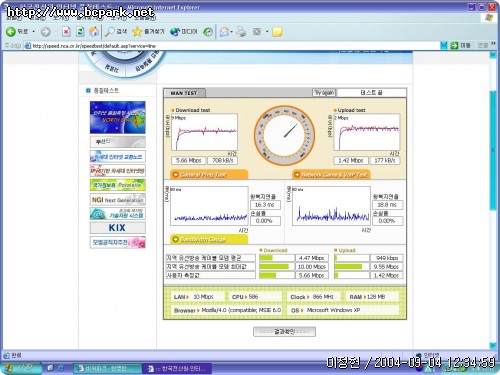The width and height of the screenshot is (500, 375).
Task: Open the 부산 banner in sidebar
Action: coord(118,142)
